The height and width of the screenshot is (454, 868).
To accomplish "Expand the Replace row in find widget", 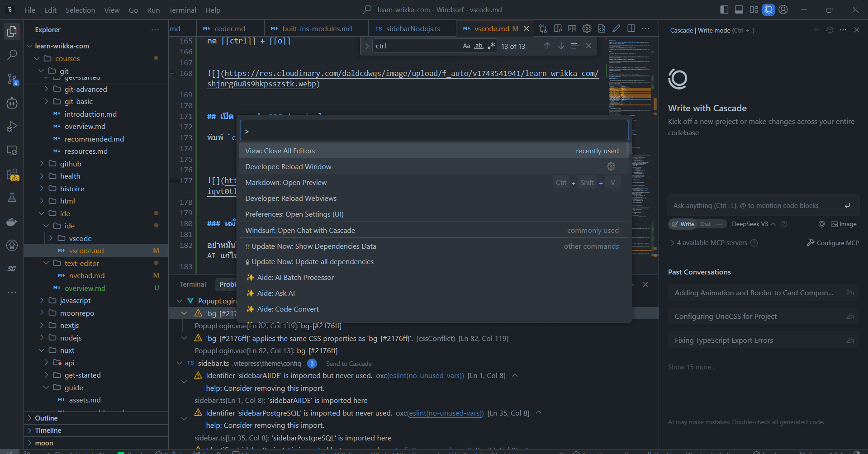I will [367, 46].
